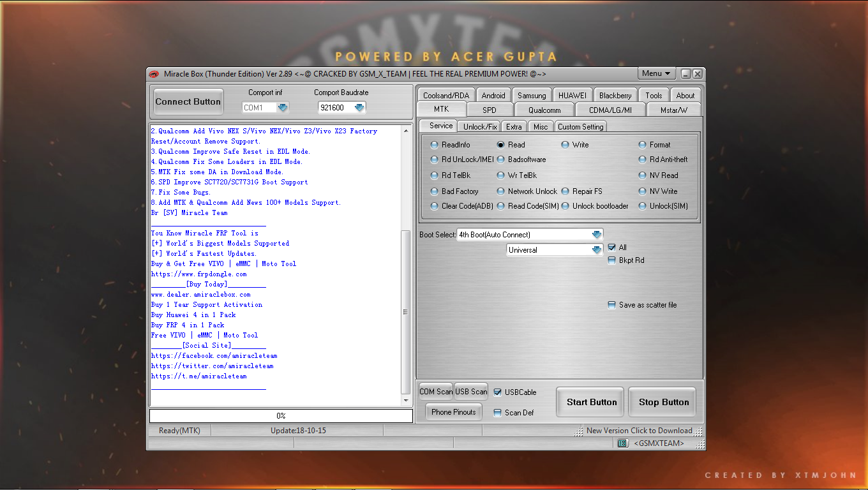The image size is (868, 490).
Task: Select the Mstar/W tab
Action: (x=674, y=110)
